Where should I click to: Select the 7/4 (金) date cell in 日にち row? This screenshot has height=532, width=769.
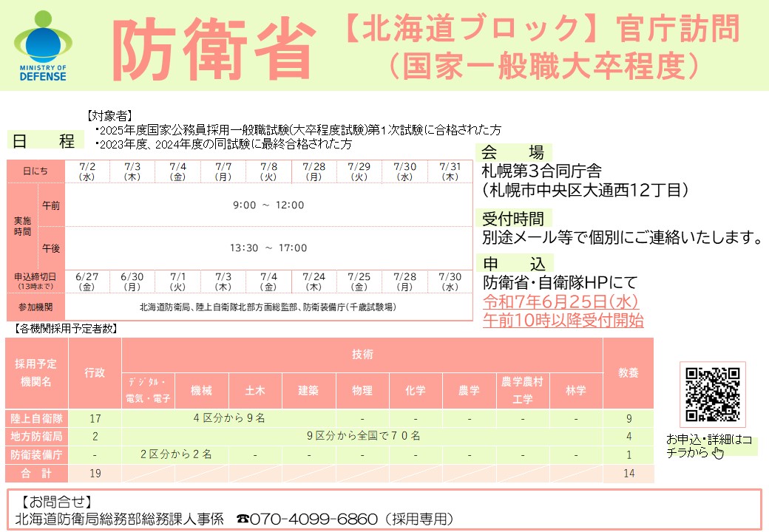click(x=177, y=171)
